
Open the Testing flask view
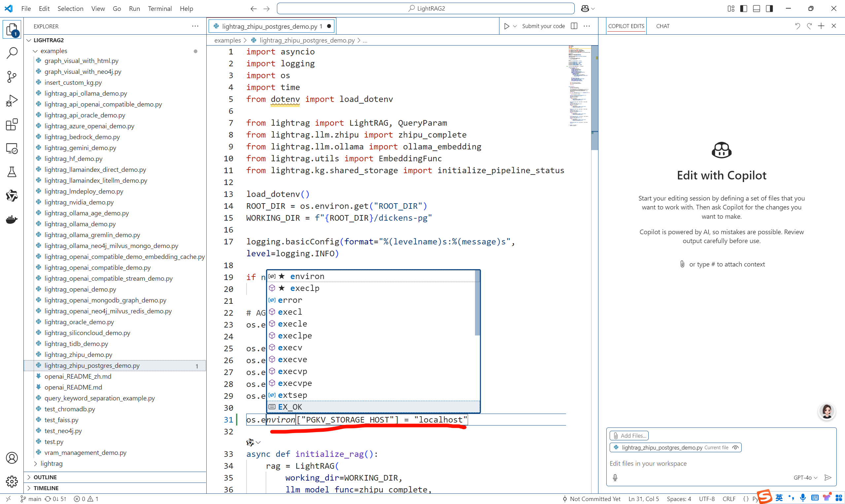(x=12, y=172)
